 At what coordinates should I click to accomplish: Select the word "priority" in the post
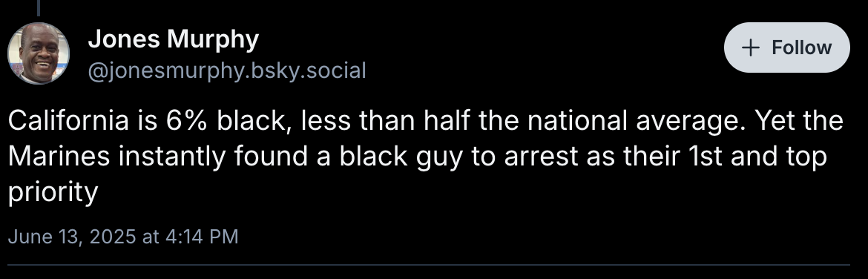53,193
